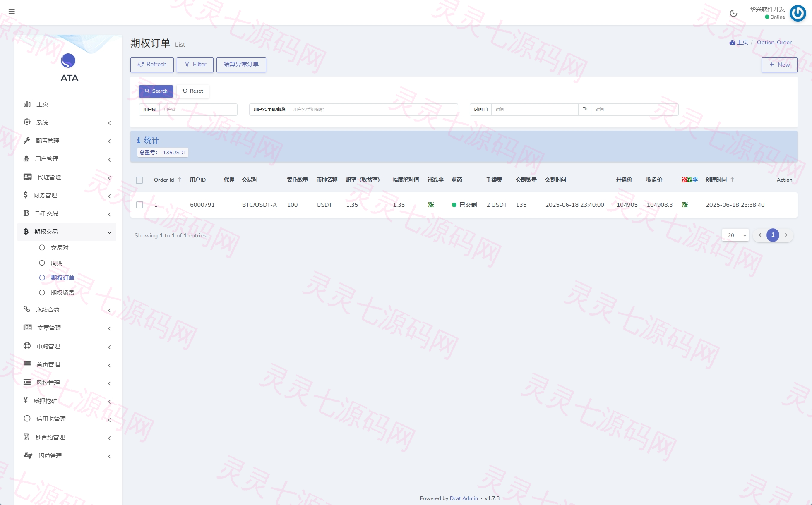
Task: Click the BTC/USDT-A table cell
Action: pyautogui.click(x=259, y=205)
